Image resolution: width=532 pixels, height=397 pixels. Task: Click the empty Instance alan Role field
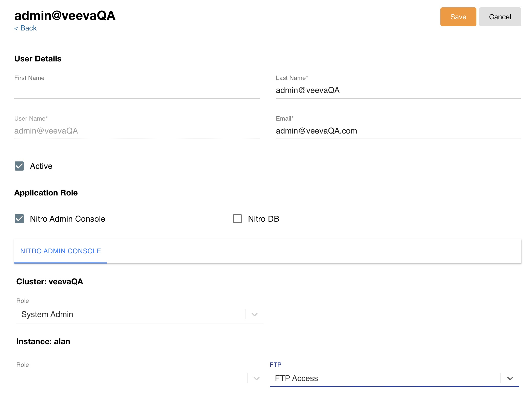coord(129,378)
